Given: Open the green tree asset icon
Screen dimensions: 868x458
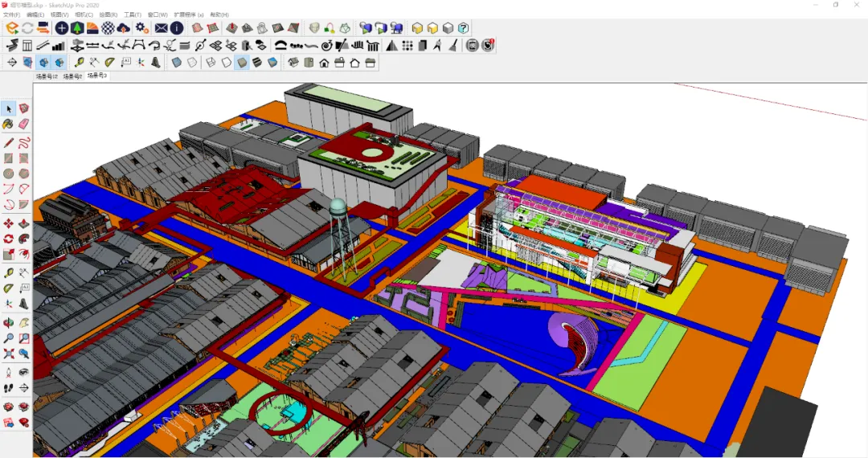Looking at the screenshot, I should [77, 28].
